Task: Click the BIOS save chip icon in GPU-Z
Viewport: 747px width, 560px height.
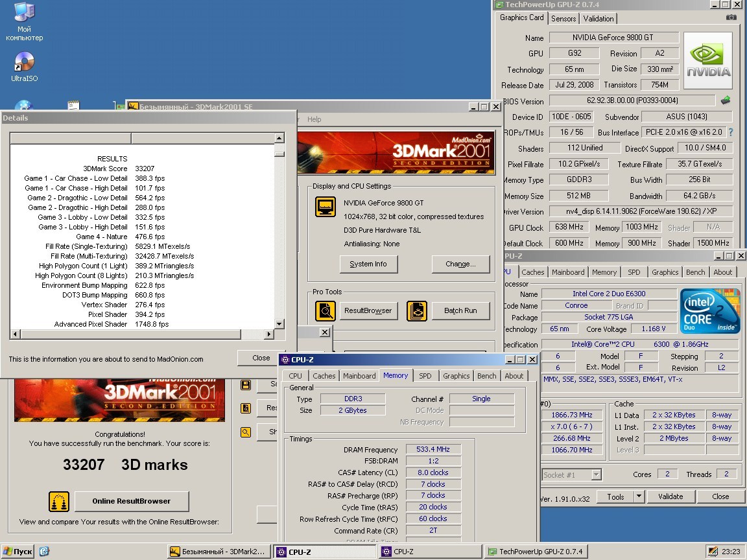Action: pos(725,100)
